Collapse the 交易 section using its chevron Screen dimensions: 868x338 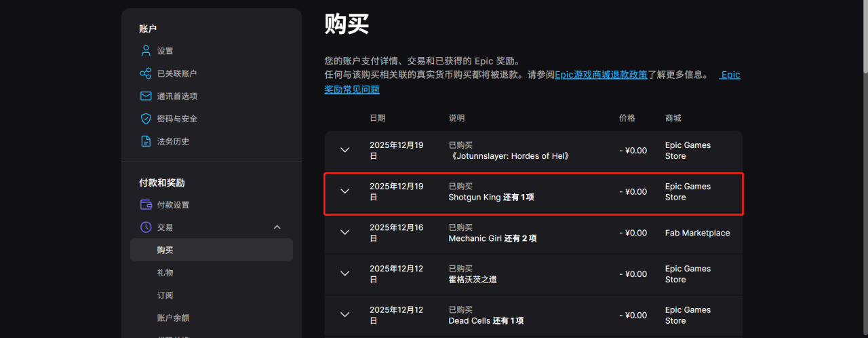[277, 227]
